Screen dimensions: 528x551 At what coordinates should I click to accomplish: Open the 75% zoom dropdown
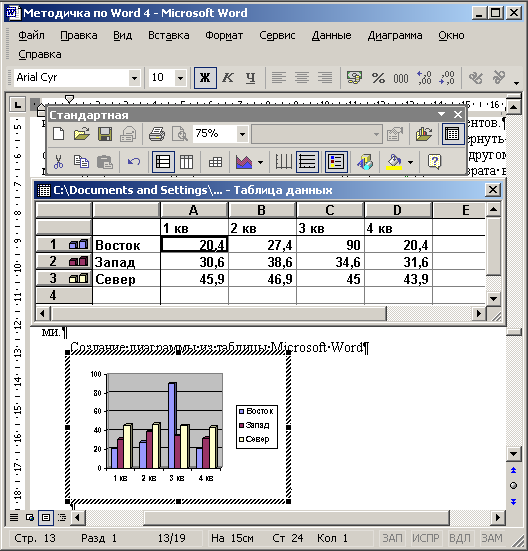[x=242, y=134]
